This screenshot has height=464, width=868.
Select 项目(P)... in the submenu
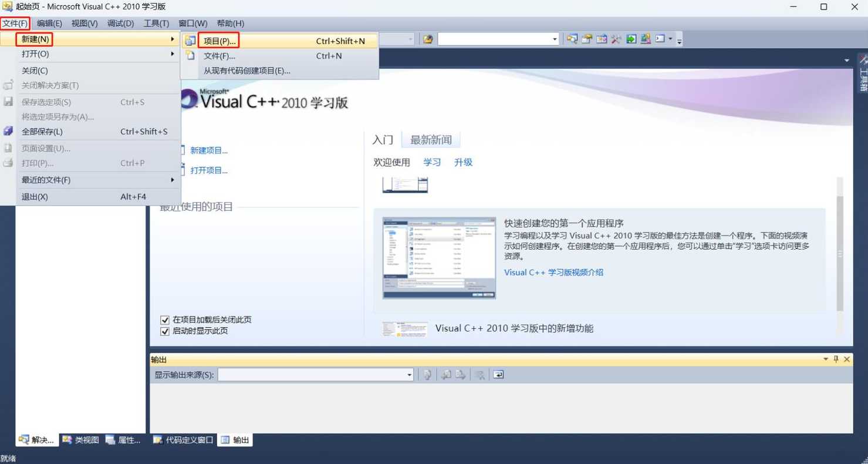pos(281,41)
